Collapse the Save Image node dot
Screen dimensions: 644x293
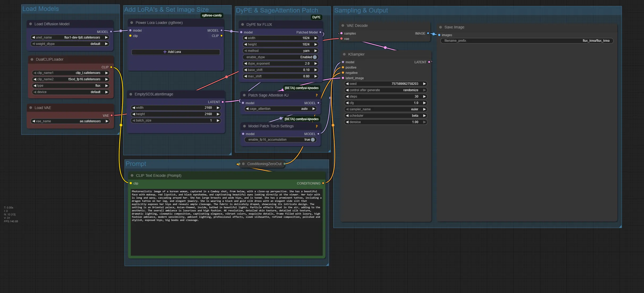[x=441, y=27]
